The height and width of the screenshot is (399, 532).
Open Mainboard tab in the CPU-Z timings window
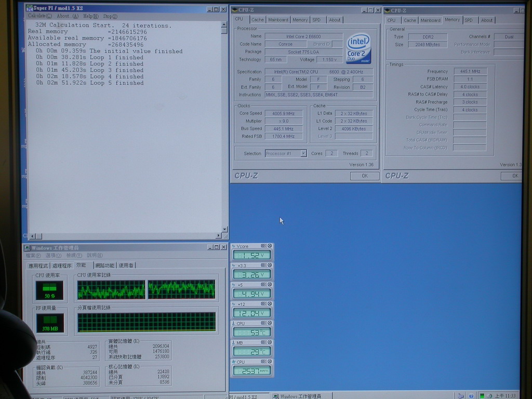[x=431, y=20]
